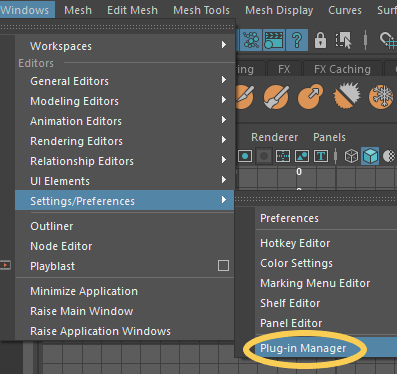Open the Mesh Tools menu

point(201,10)
